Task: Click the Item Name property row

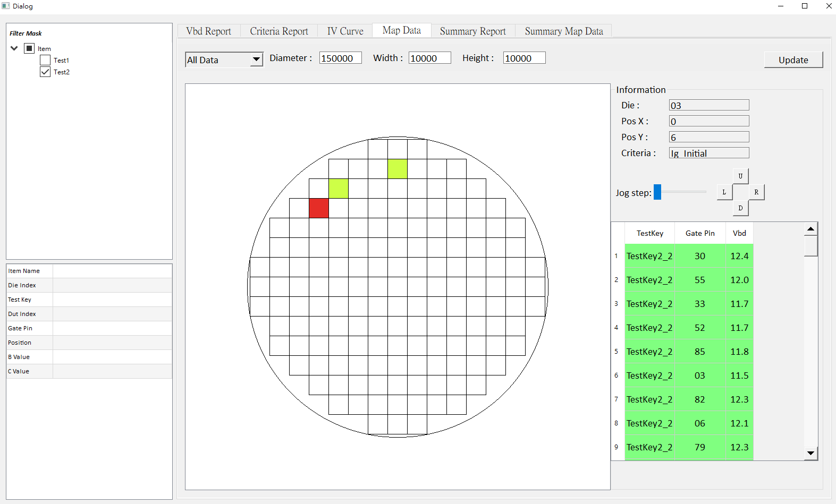Action: coord(89,271)
